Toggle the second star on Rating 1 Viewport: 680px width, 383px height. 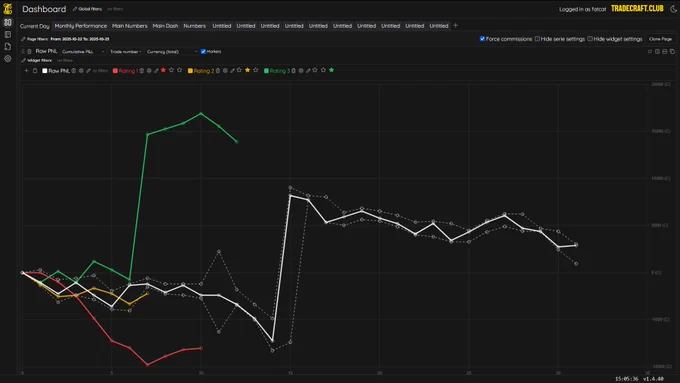171,70
